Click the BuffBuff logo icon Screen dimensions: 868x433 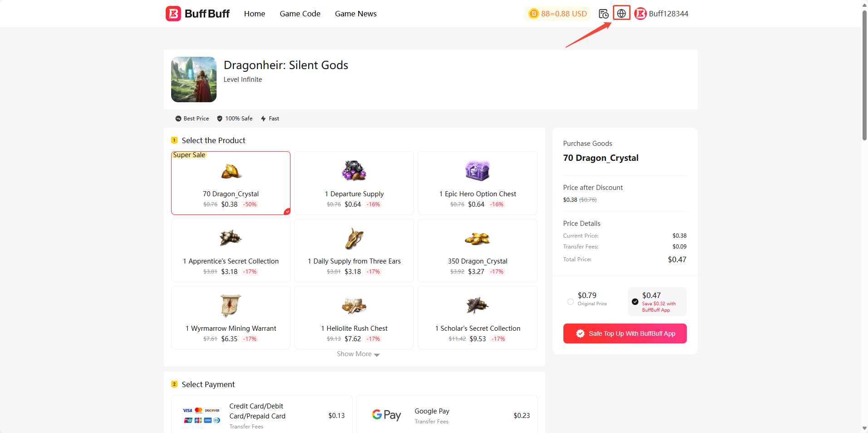point(173,14)
